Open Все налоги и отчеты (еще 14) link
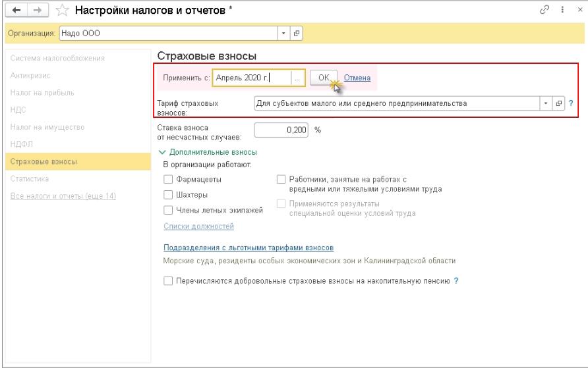The image size is (588, 368). point(63,196)
